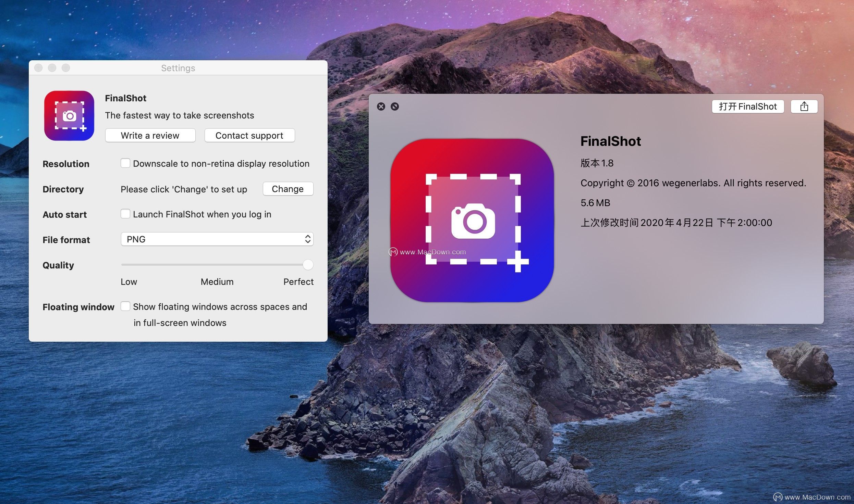Viewport: 854px width, 504px height.
Task: Click the FinalShot app icon in Settings
Action: pyautogui.click(x=69, y=116)
